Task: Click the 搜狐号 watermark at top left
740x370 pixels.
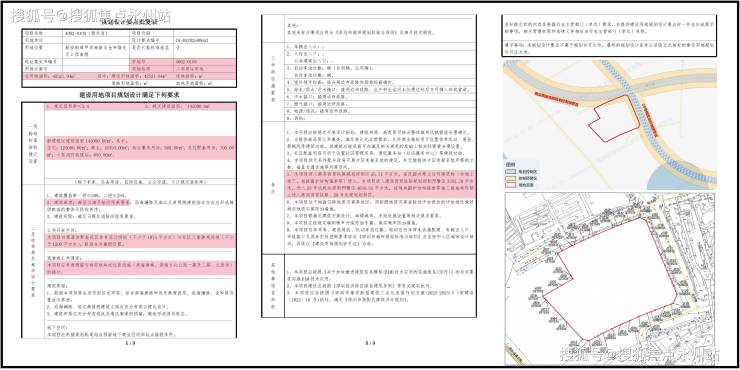Action: tap(90, 16)
